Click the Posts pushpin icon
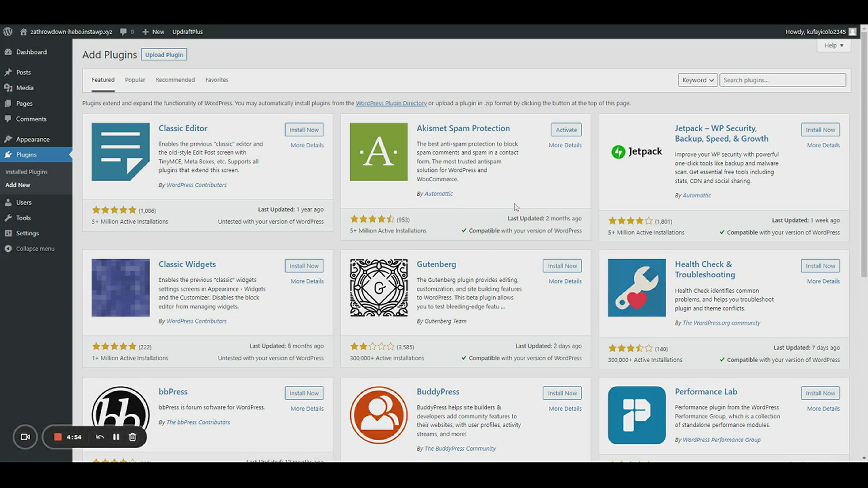 click(8, 72)
